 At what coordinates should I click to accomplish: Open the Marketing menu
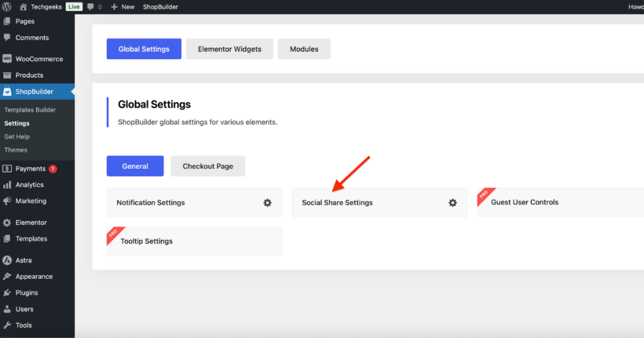37,200
